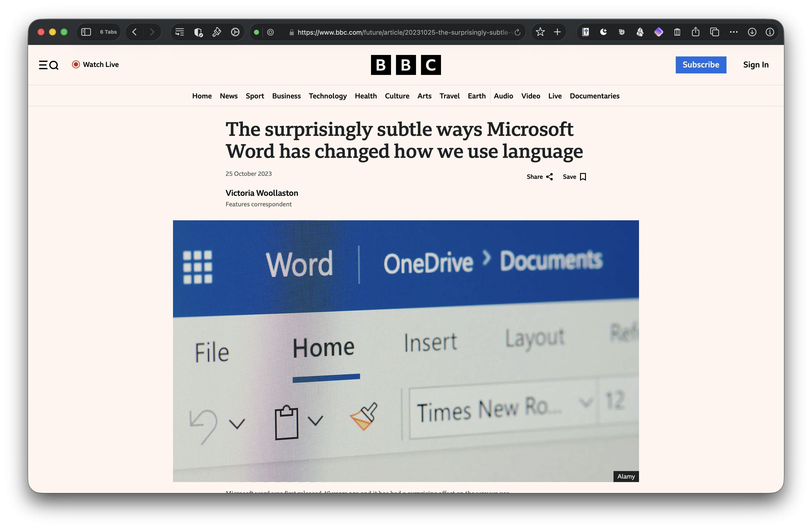This screenshot has width=812, height=530.
Task: Click the flame-shaped extension icon
Action: [640, 32]
